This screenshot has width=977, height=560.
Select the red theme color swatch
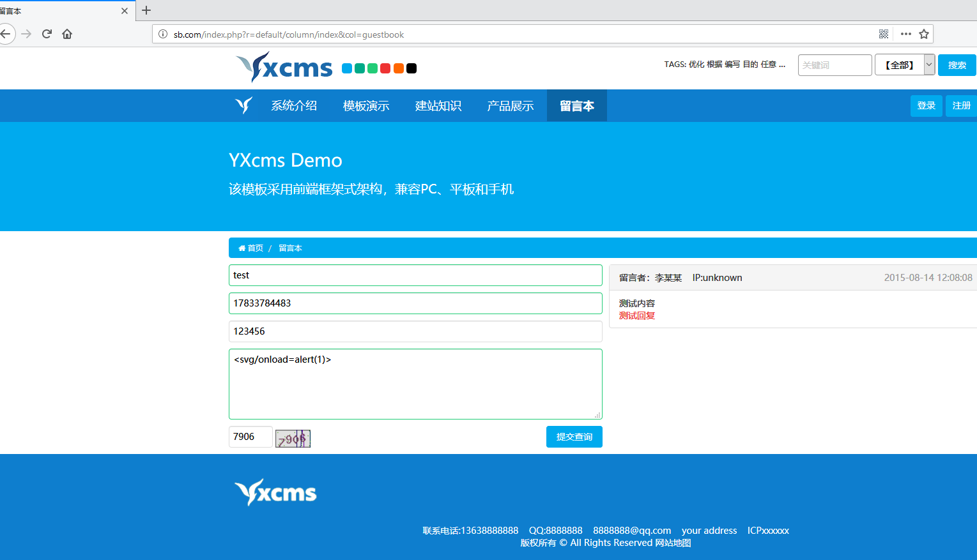(x=385, y=67)
